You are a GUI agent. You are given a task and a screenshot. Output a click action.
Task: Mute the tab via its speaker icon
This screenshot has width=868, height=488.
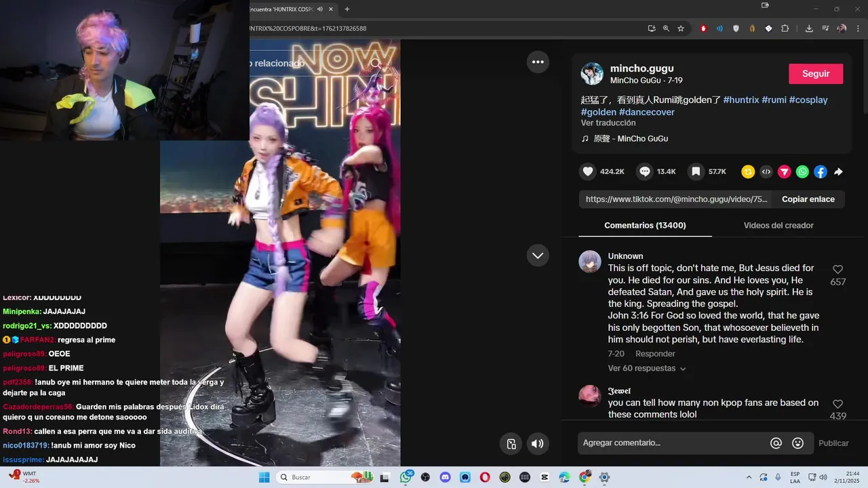coord(319,9)
